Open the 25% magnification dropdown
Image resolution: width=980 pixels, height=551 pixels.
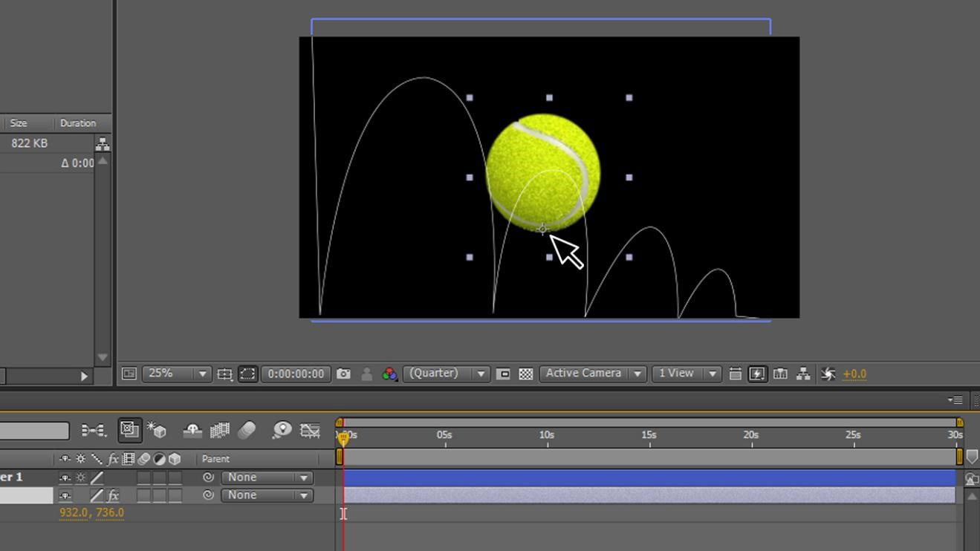(x=178, y=374)
